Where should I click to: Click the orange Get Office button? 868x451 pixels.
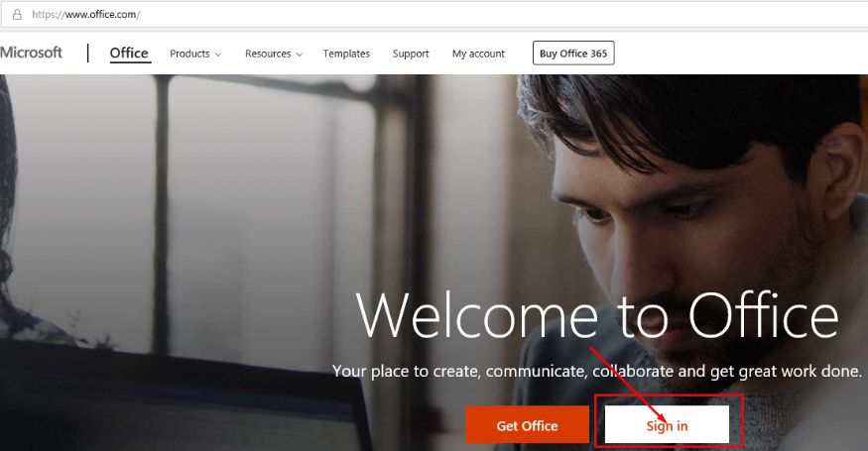click(x=527, y=424)
